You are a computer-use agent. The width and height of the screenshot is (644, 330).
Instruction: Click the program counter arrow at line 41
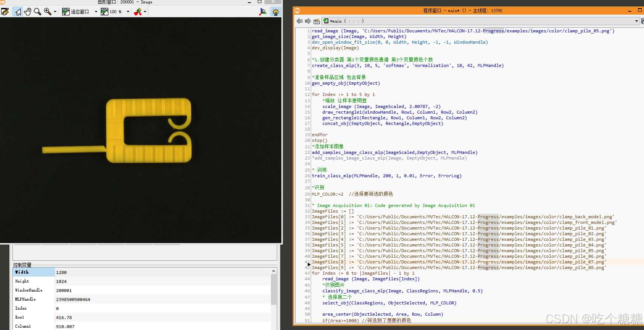click(x=309, y=265)
